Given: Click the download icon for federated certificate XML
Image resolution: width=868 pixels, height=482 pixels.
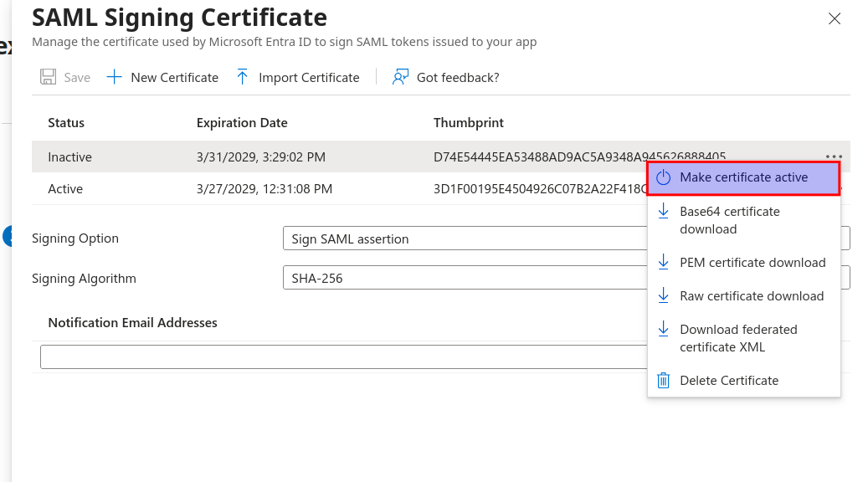Looking at the screenshot, I should pyautogui.click(x=665, y=330).
